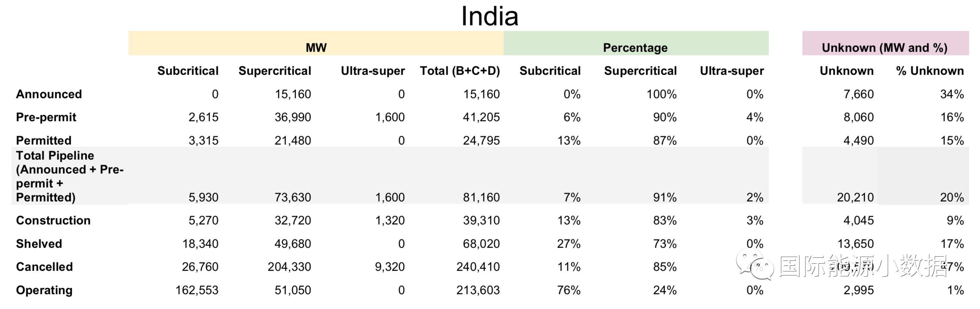Select the Construction row label
Image resolution: width=980 pixels, height=309 pixels.
pos(53,220)
